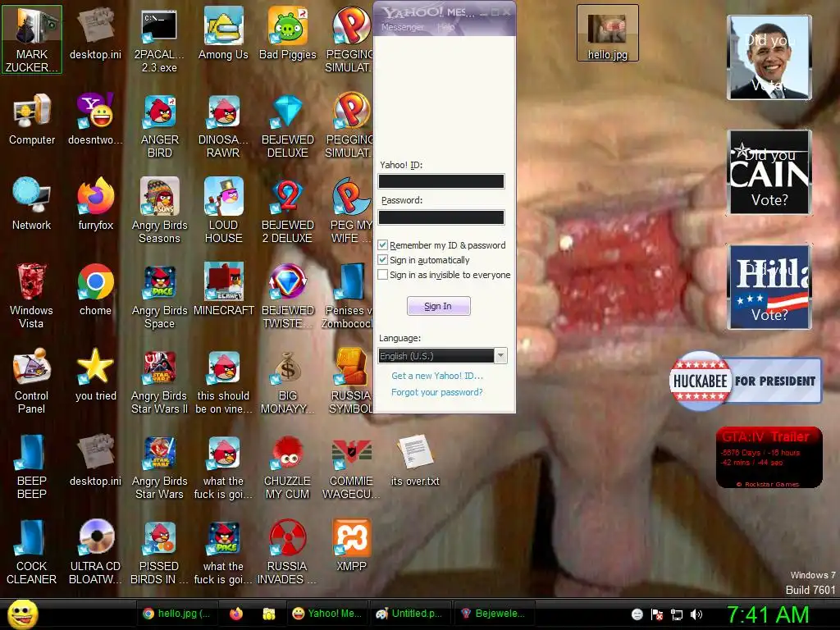Screen dimensions: 840x630
Task: Launch the XMPP shortcut
Action: click(351, 546)
